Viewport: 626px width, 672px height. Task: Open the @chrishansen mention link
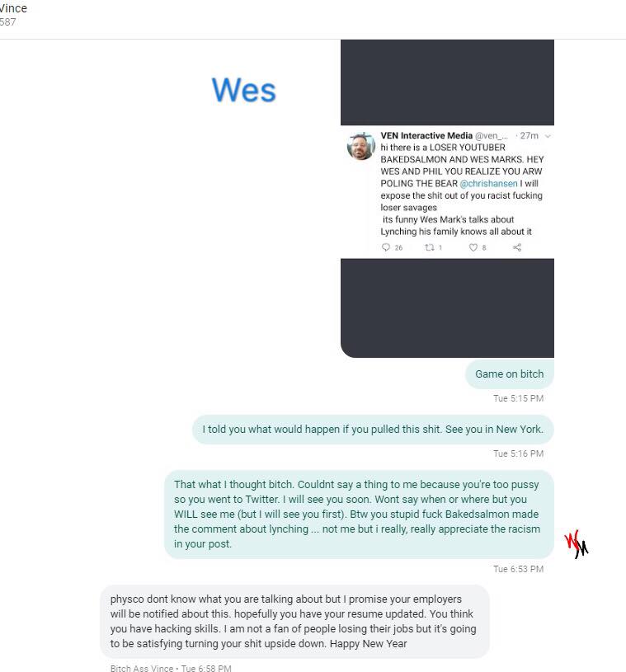(489, 183)
